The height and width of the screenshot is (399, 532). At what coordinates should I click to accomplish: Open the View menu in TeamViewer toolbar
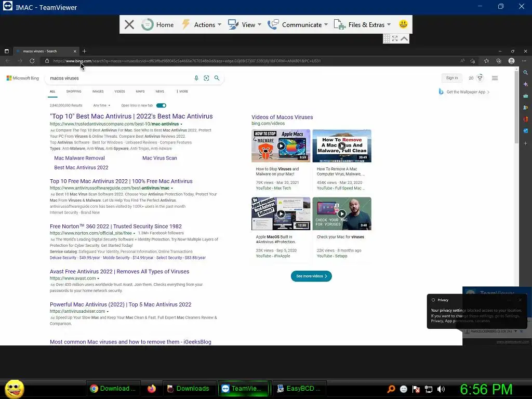(244, 24)
